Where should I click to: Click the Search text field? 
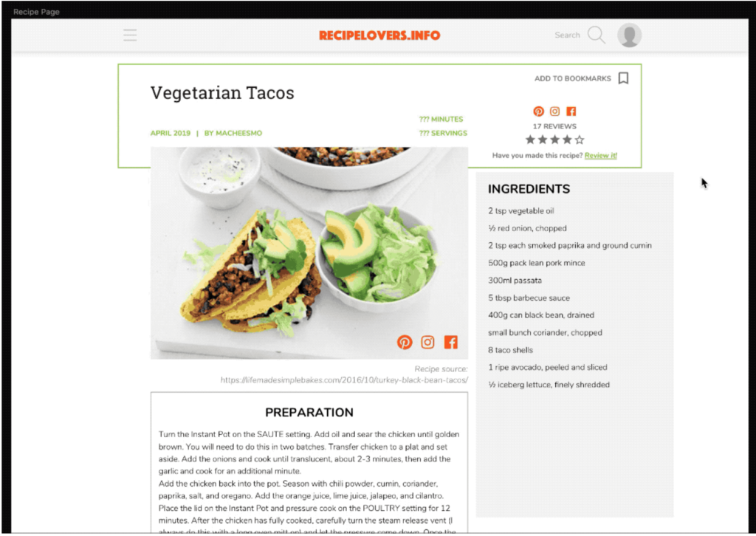click(568, 35)
